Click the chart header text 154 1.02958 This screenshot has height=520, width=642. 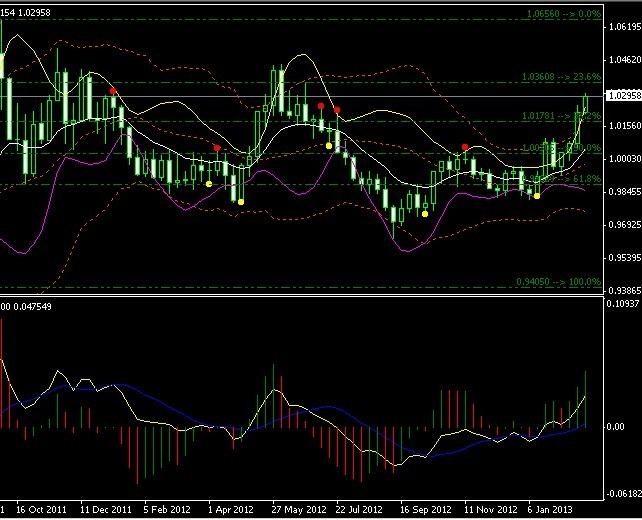pyautogui.click(x=25, y=13)
